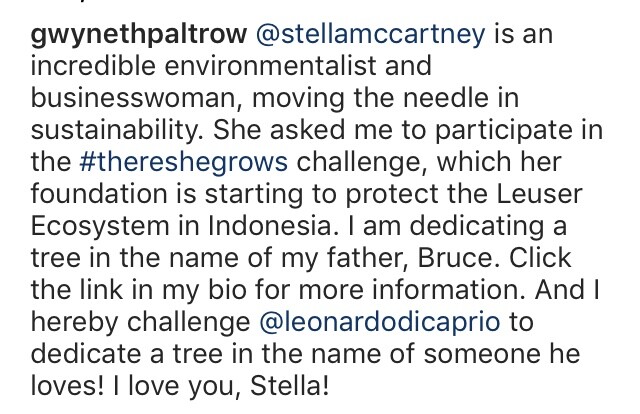This screenshot has width=640, height=414.
Task: Click the word 'dedicating' in the caption
Action: 477,227
